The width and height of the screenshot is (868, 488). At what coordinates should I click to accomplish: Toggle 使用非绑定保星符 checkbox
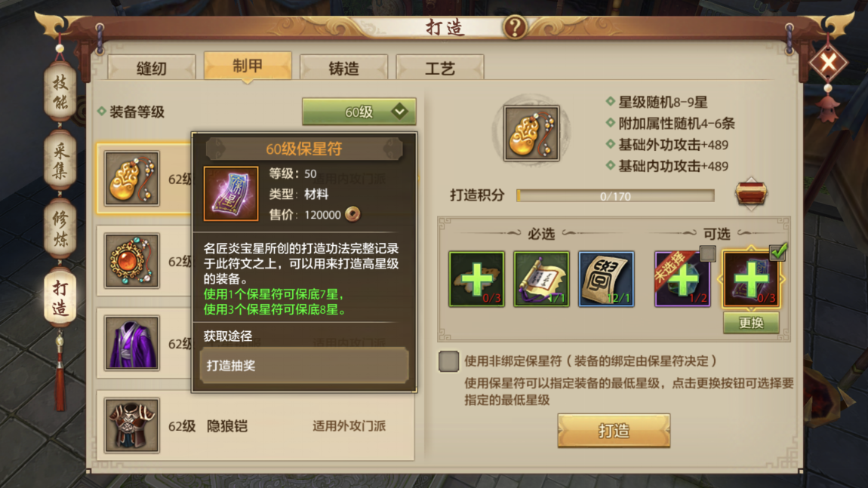[448, 361]
